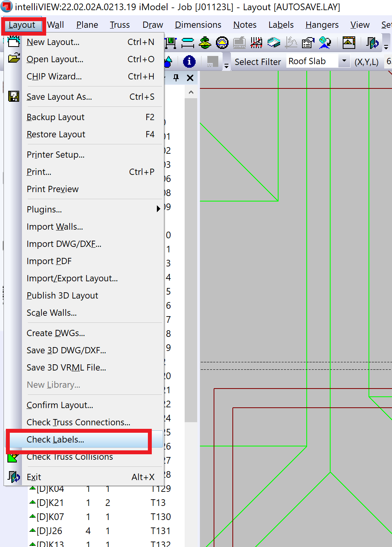
Task: Select Import DWG/DXF menu entry
Action: click(x=64, y=244)
